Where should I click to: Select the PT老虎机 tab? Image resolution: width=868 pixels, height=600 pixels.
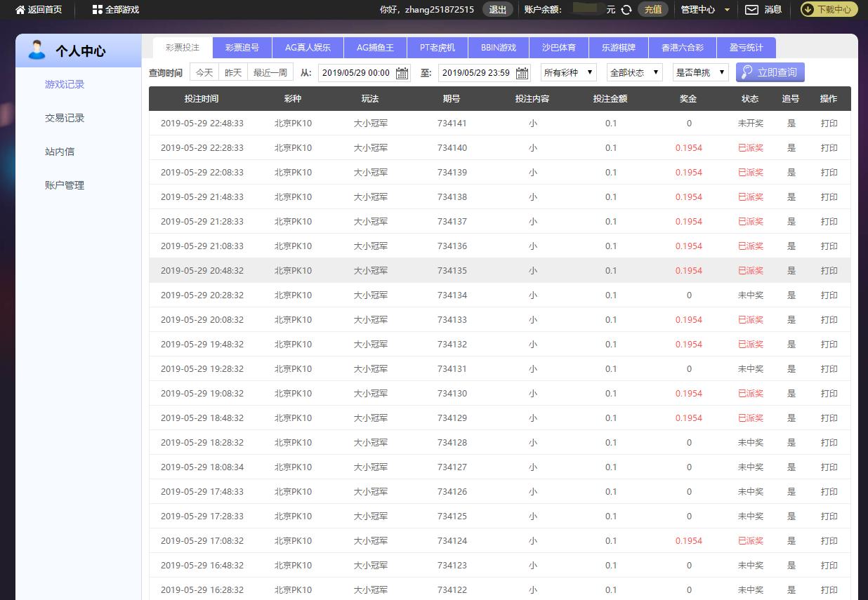click(x=438, y=48)
